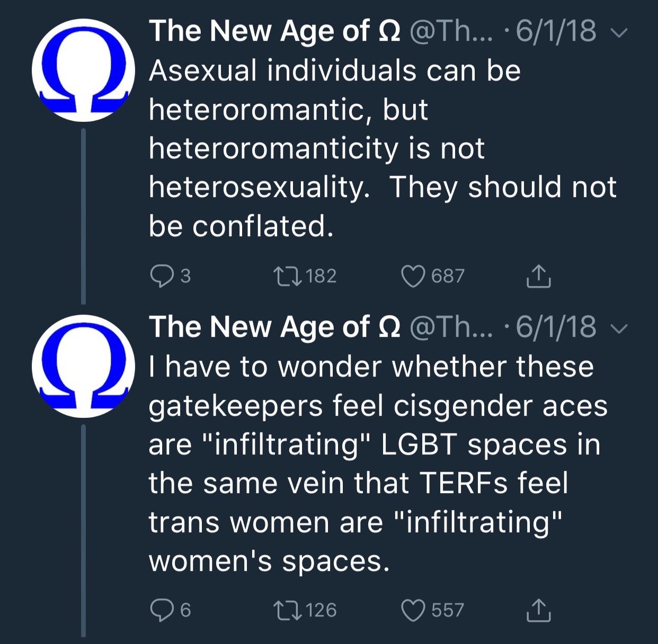Tap the Omega avatar beside the gatekeepers tweet
Image resolution: width=658 pixels, height=644 pixels.
tap(83, 366)
